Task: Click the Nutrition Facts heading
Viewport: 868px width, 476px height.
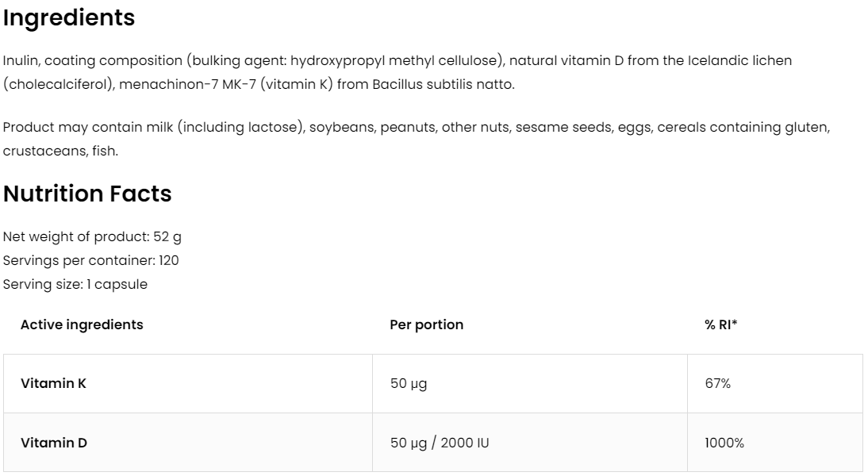Action: pos(87,194)
